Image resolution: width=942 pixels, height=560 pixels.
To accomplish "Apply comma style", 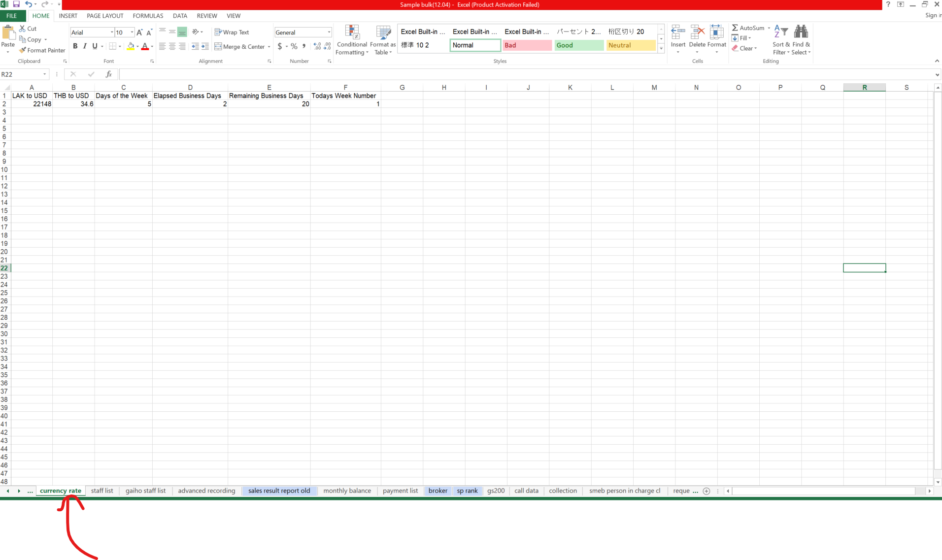I will pos(304,46).
